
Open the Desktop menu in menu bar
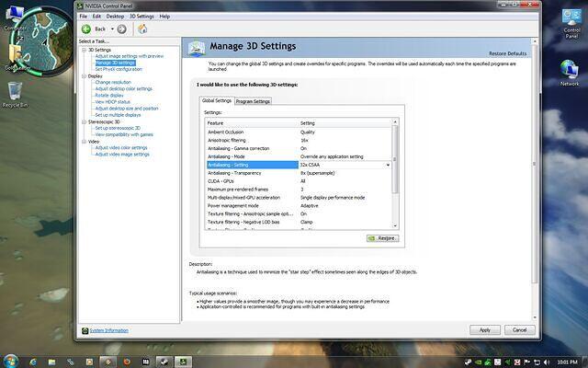pos(115,17)
